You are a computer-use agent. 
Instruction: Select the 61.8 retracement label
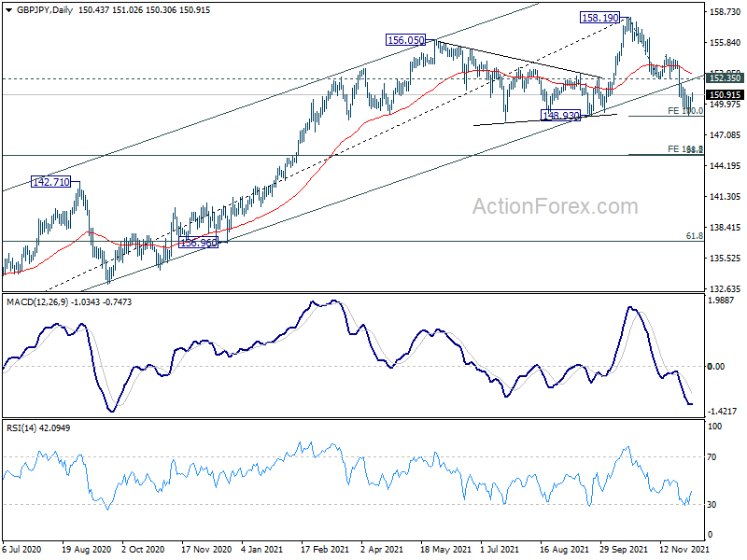click(694, 236)
